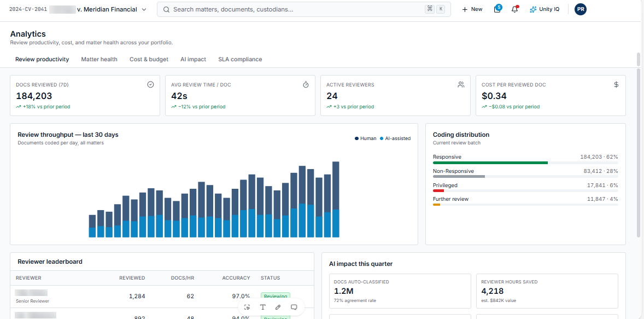644x319 pixels.
Task: Click the 42s average review time value
Action: pyautogui.click(x=179, y=96)
